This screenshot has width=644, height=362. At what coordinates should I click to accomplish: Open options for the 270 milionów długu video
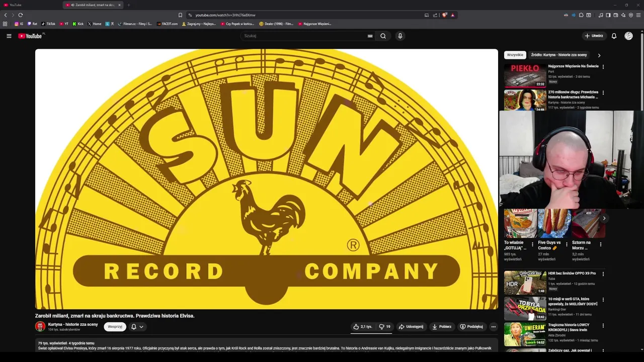click(603, 93)
